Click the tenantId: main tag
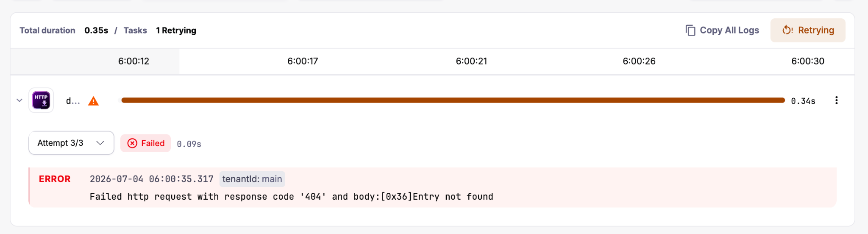868x234 pixels. (252, 179)
